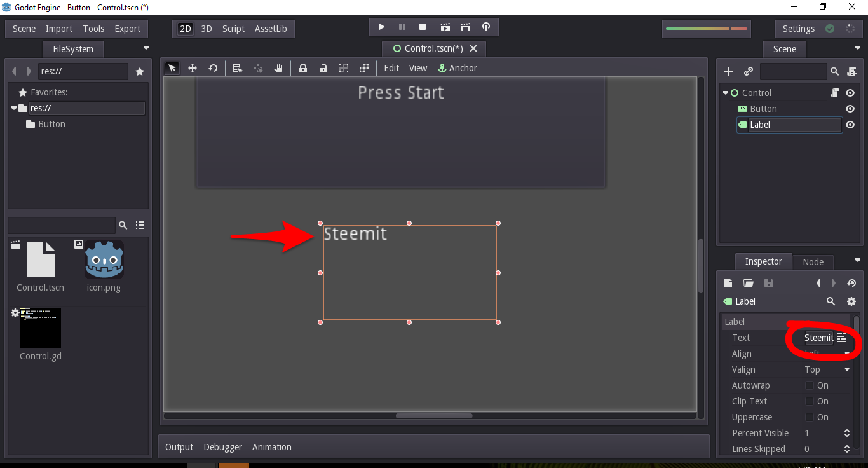Open Inspector dock options arrow
The height and width of the screenshot is (468, 868).
[x=858, y=260]
